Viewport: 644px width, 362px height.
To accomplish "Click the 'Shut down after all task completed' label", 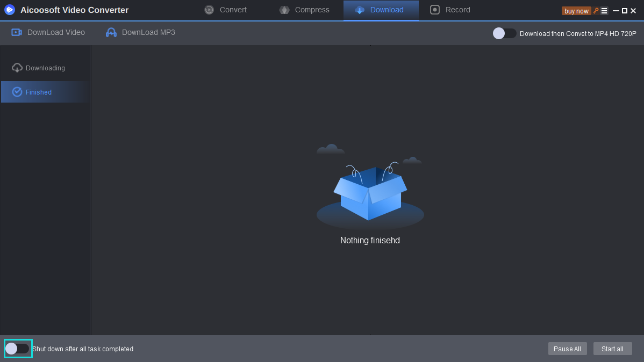I will pyautogui.click(x=83, y=349).
